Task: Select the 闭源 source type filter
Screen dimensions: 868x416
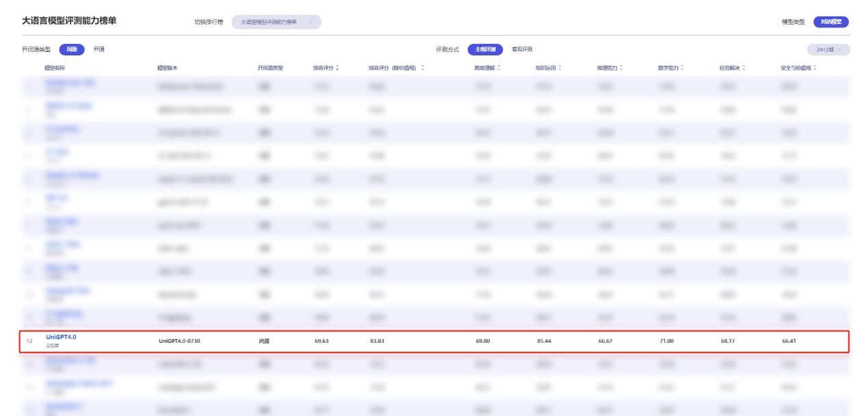Action: (x=72, y=49)
